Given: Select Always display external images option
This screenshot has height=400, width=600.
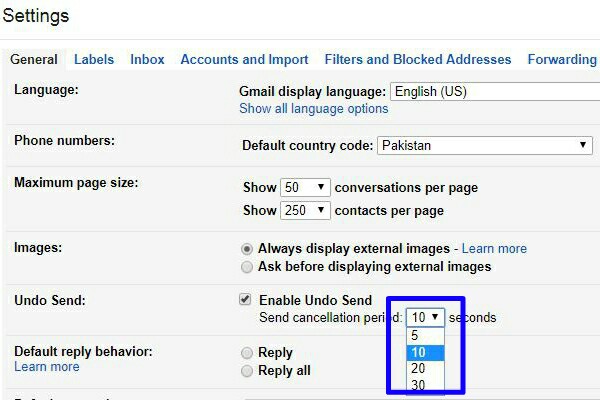Looking at the screenshot, I should pyautogui.click(x=247, y=249).
